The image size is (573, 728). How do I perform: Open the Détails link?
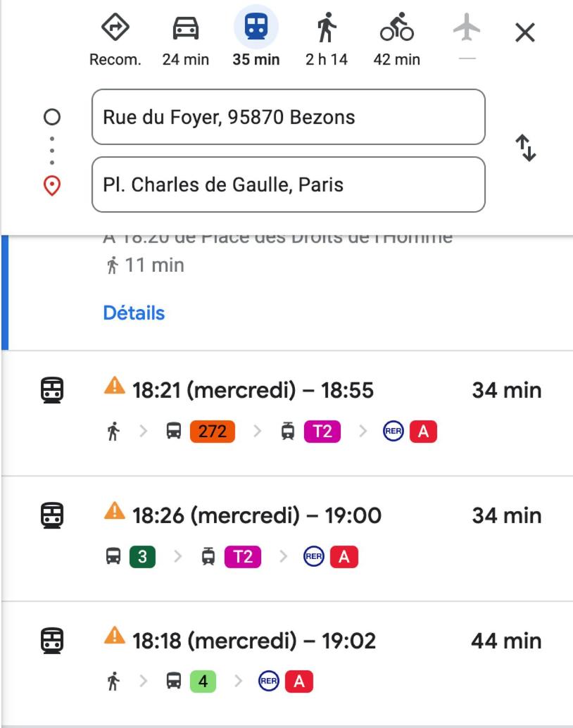point(134,313)
